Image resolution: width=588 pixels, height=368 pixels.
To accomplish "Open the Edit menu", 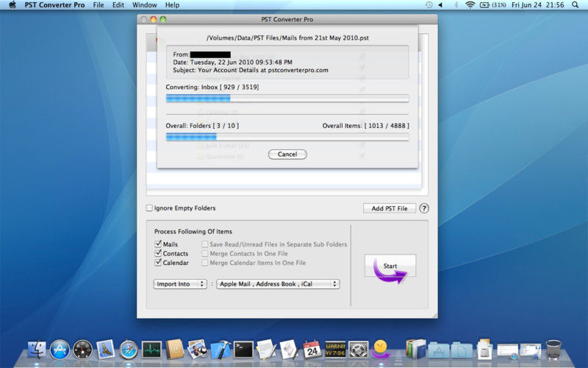I will click(x=118, y=5).
